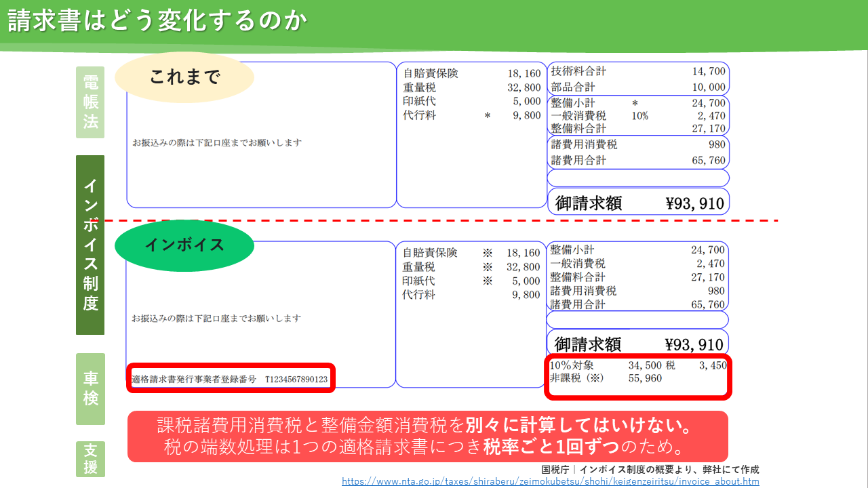Click the slide title 請求書はどう変化するのか
The width and height of the screenshot is (868, 488).
[x=157, y=21]
